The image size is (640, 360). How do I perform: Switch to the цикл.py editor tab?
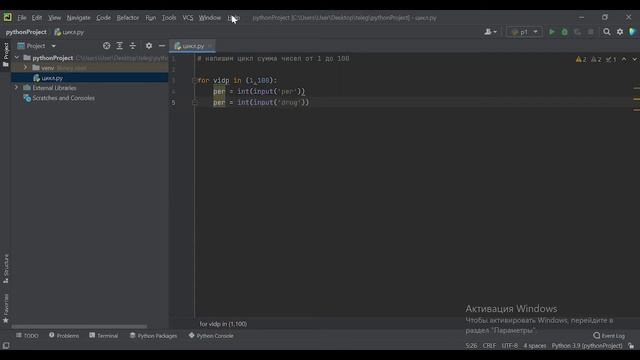click(x=193, y=46)
